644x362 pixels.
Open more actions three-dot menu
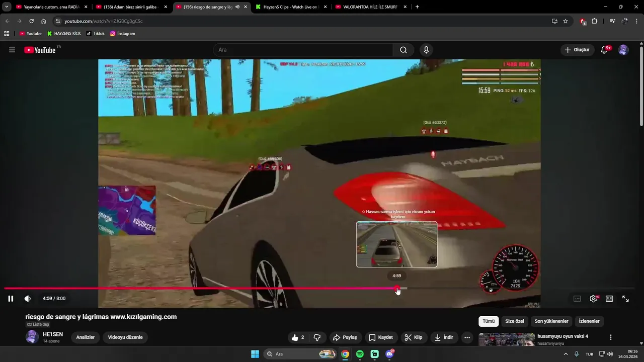[467, 337]
